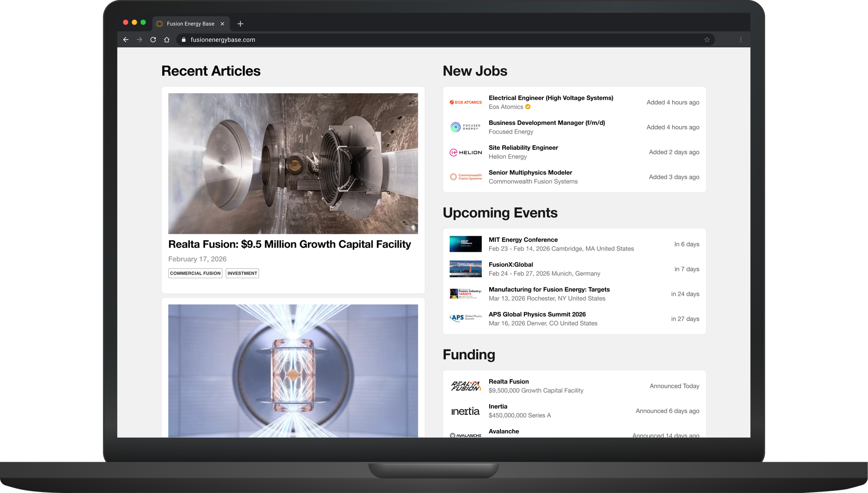Click the Upcoming Events heading

[500, 213]
